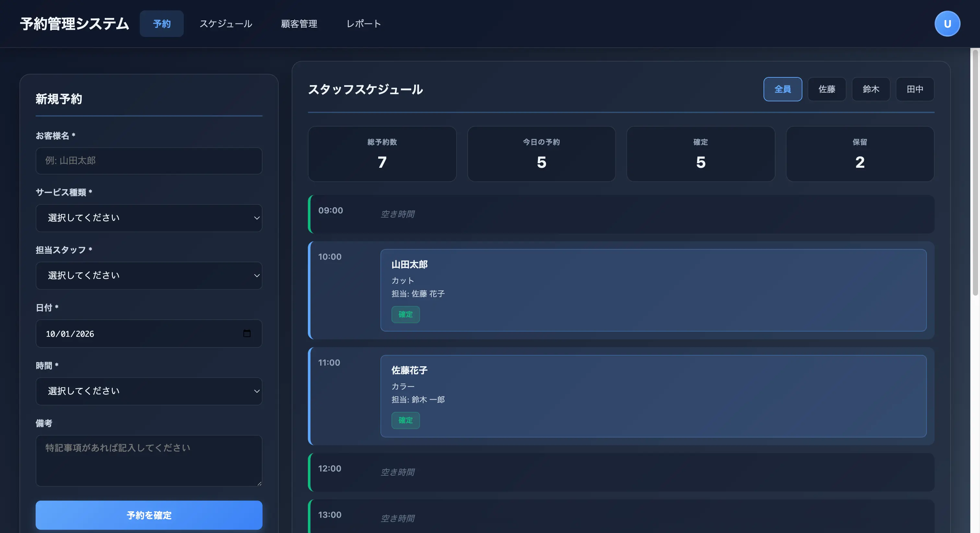This screenshot has height=533, width=980.
Task: Click the 10:00 time label
Action: [330, 256]
